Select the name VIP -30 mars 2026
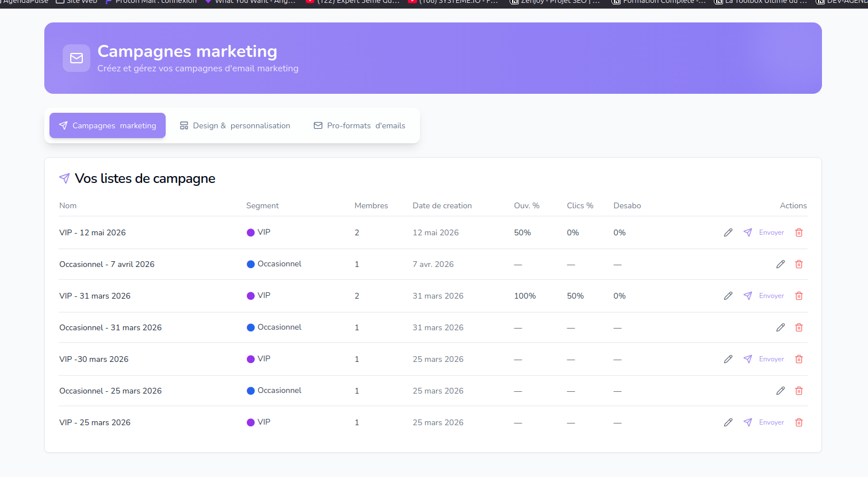 click(94, 359)
